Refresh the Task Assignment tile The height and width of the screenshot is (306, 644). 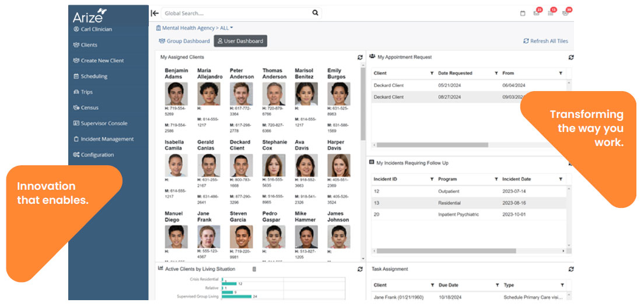pos(571,269)
